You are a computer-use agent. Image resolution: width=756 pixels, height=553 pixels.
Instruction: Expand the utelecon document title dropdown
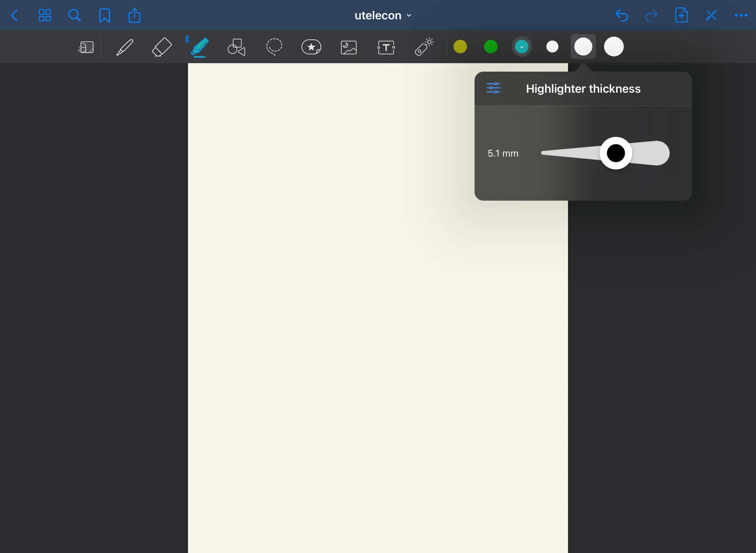[x=383, y=15]
